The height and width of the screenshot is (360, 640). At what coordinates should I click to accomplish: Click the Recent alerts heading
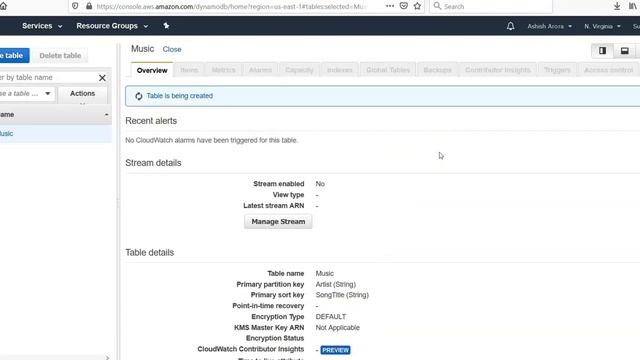click(151, 121)
